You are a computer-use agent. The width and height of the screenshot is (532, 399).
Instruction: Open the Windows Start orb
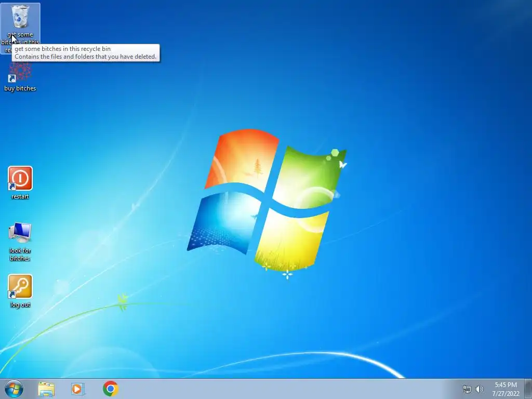[x=14, y=389]
